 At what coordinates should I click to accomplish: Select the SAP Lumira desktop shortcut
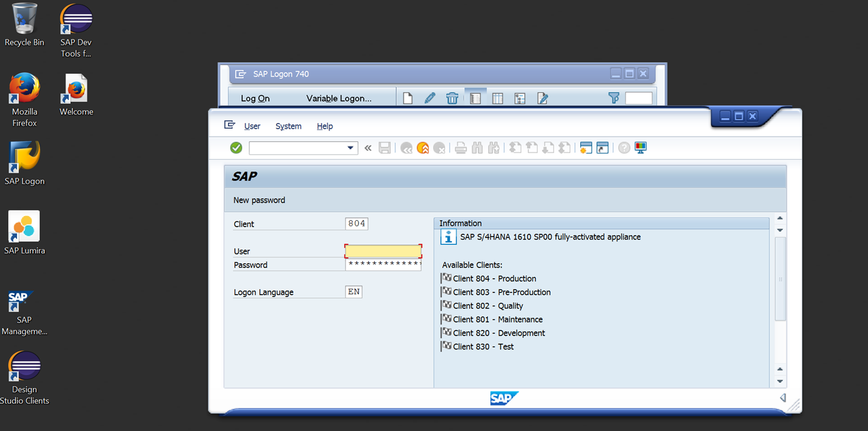point(24,233)
